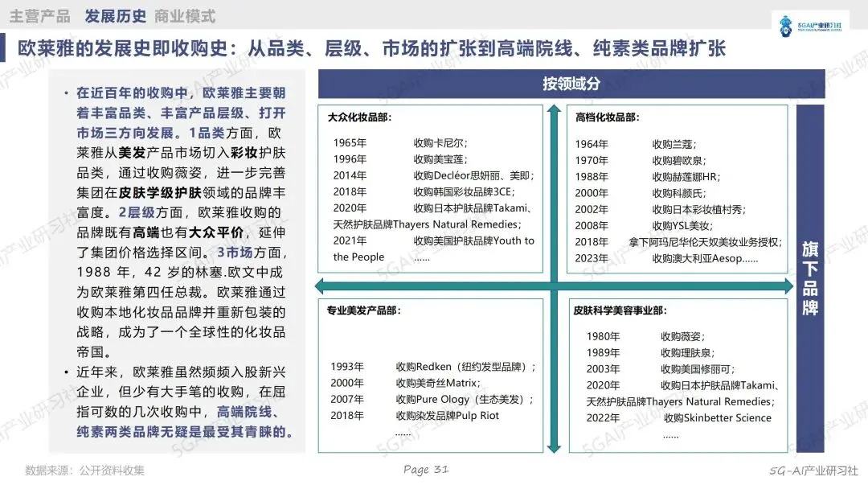Click the 按领域分 header banner
Viewport: 868px width, 489px height.
point(571,84)
